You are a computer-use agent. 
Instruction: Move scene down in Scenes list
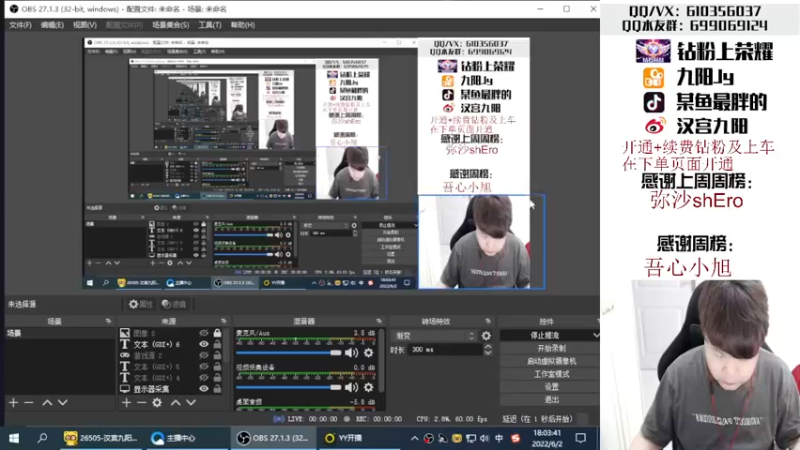(62, 403)
